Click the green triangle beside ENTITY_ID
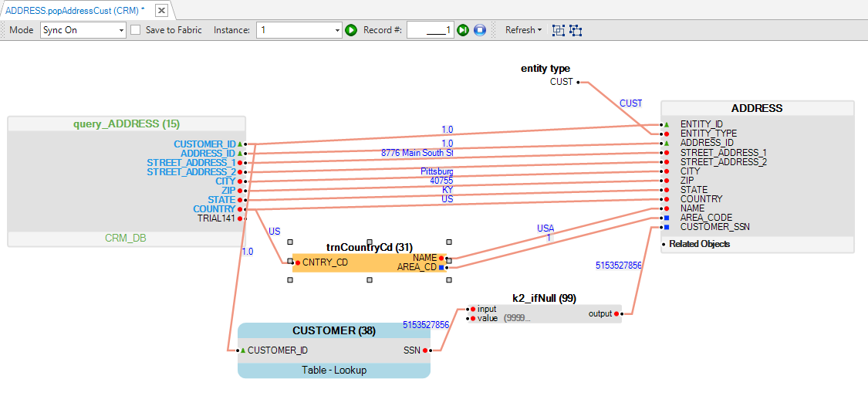This screenshot has width=868, height=396. click(x=666, y=124)
